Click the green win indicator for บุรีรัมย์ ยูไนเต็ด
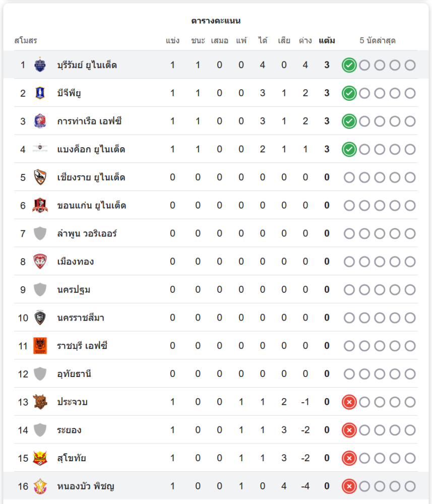Screen dimensions: 432x504 (349, 65)
